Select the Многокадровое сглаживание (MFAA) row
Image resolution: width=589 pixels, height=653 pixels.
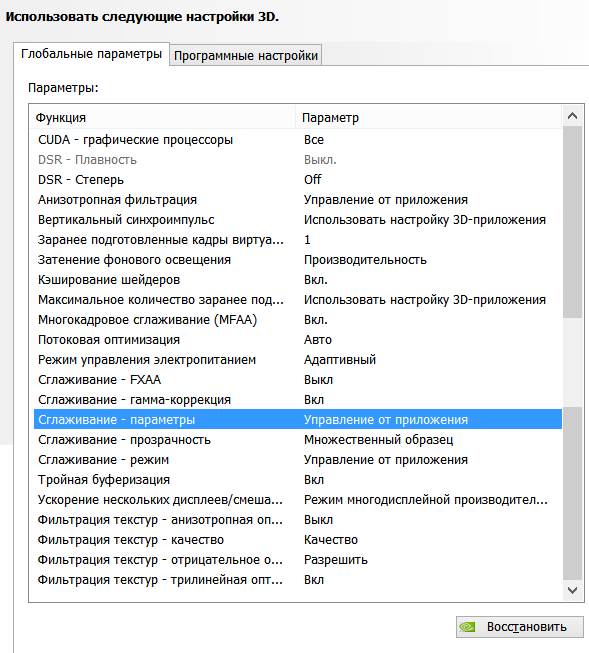(298, 319)
